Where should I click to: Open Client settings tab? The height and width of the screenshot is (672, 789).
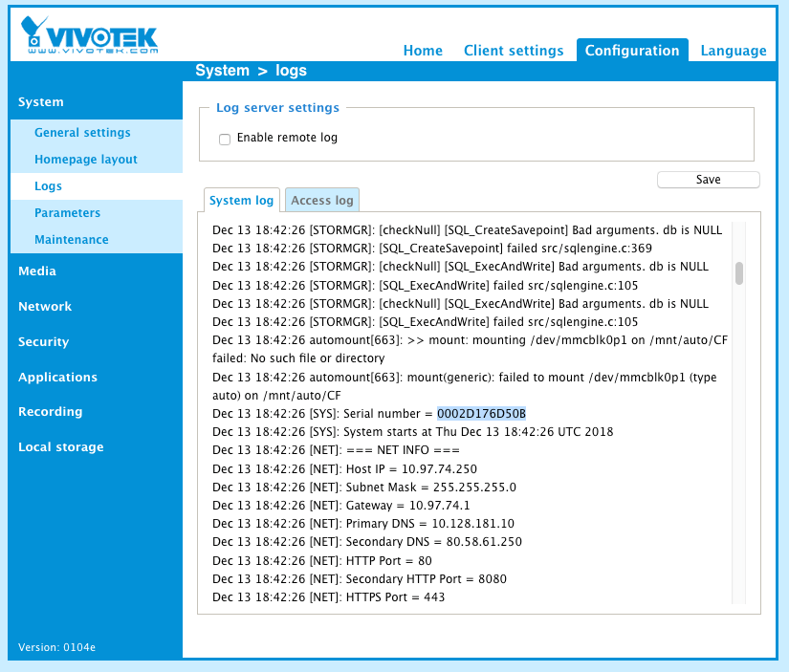click(x=514, y=51)
